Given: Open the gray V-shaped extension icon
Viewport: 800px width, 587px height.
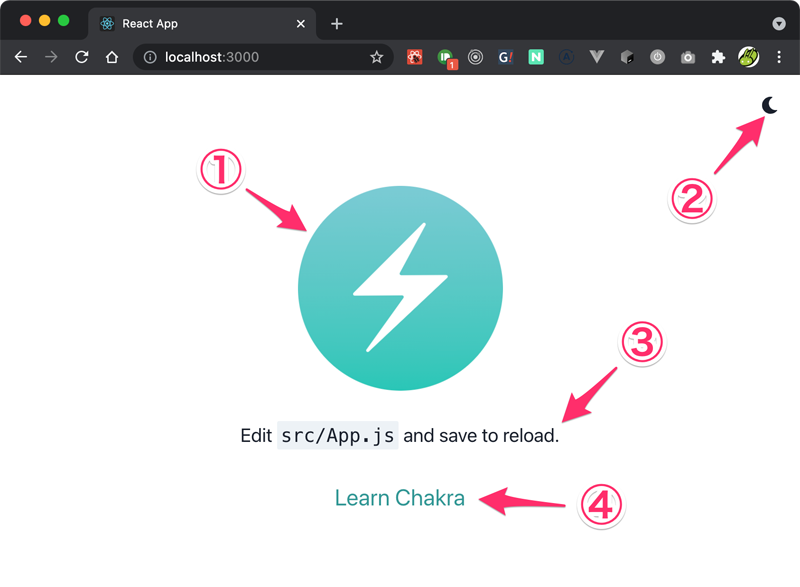Looking at the screenshot, I should click(x=596, y=57).
